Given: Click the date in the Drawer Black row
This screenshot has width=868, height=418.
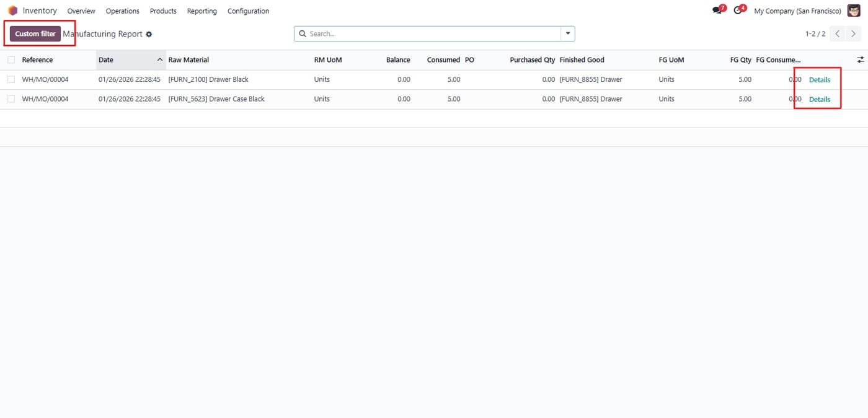Looking at the screenshot, I should (130, 80).
